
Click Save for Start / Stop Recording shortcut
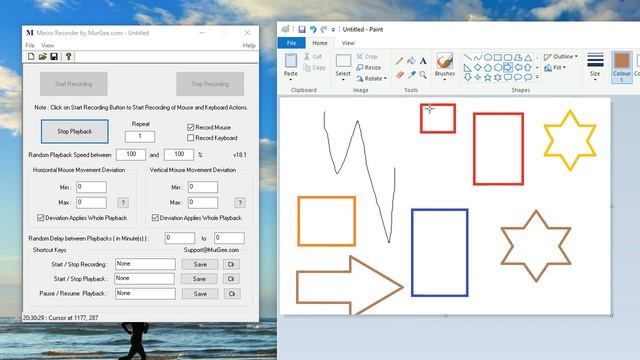[200, 264]
